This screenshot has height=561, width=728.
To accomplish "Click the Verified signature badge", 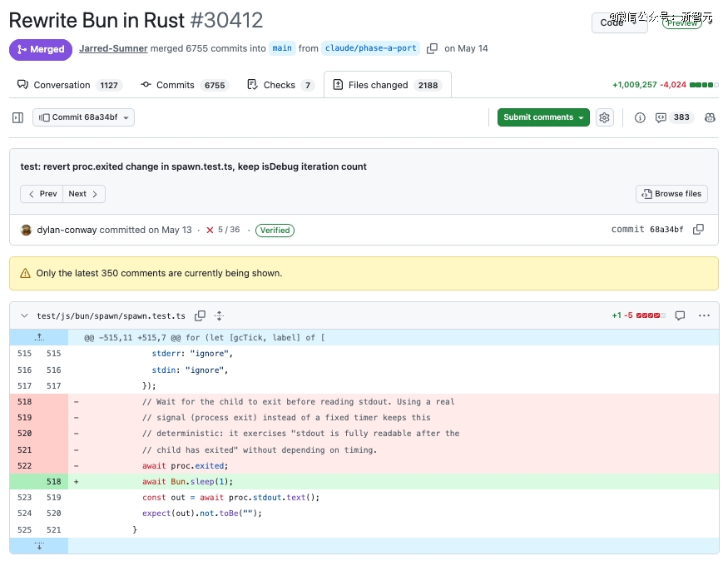I will 275,231.
